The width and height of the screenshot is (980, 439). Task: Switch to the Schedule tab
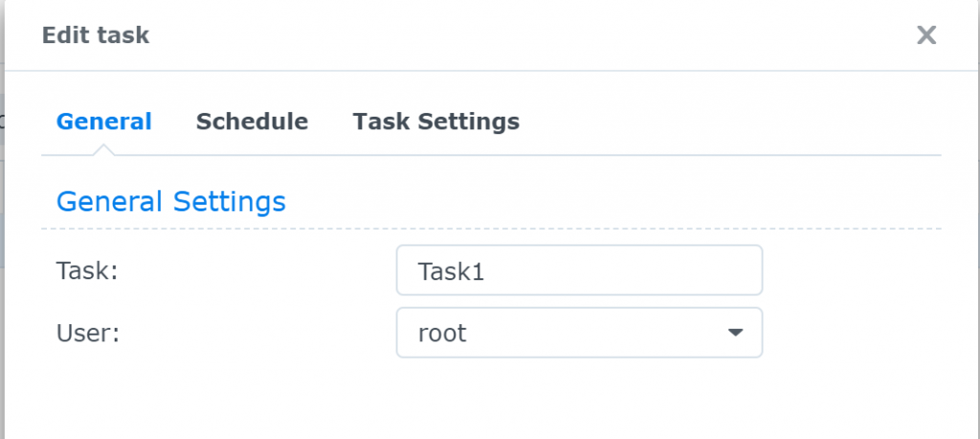(x=252, y=121)
